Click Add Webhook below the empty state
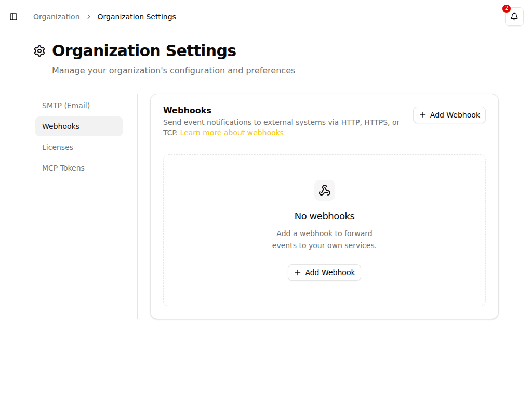Viewport: 532px width, 416px height. pos(324,272)
